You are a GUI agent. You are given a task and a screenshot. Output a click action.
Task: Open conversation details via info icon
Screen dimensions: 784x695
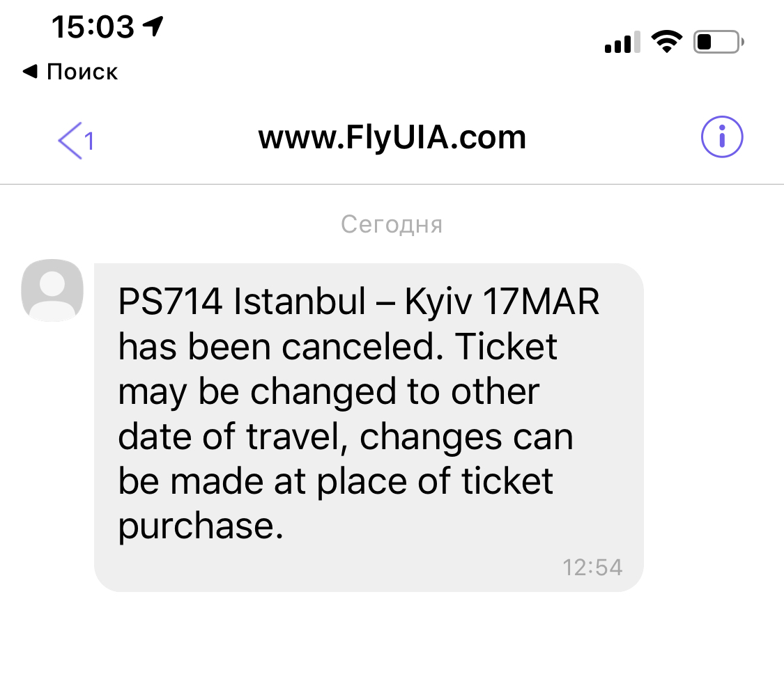(721, 138)
